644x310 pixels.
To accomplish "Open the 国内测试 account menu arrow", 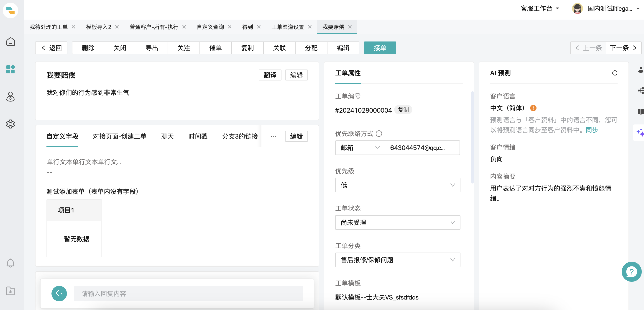I will click(x=638, y=9).
